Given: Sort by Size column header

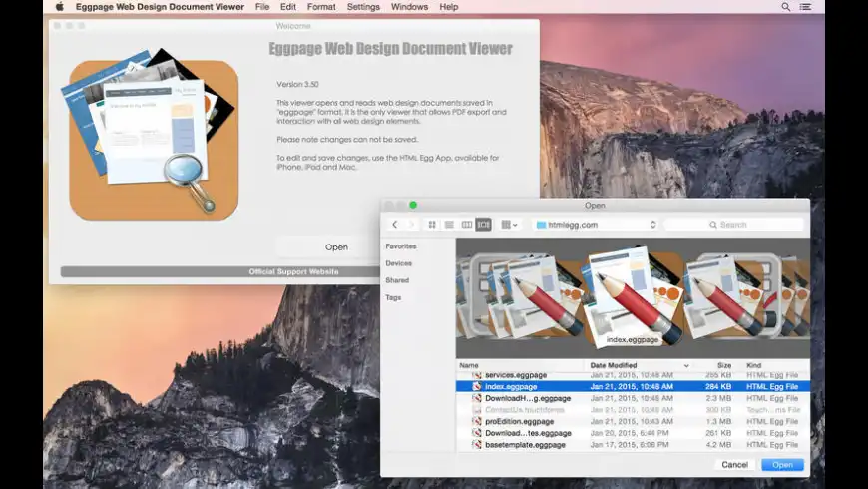Looking at the screenshot, I should tap(724, 365).
